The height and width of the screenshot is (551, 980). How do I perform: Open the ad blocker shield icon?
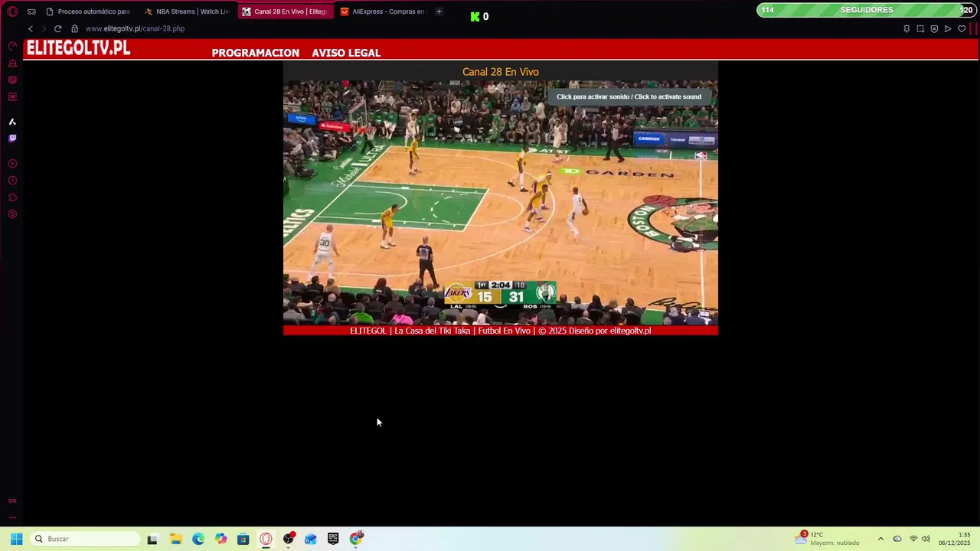pos(934,28)
